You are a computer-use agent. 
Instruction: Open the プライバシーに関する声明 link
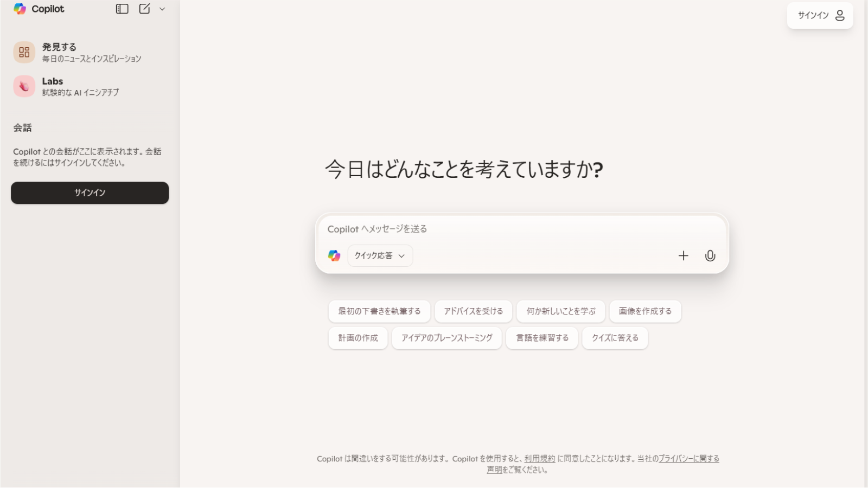(688, 459)
